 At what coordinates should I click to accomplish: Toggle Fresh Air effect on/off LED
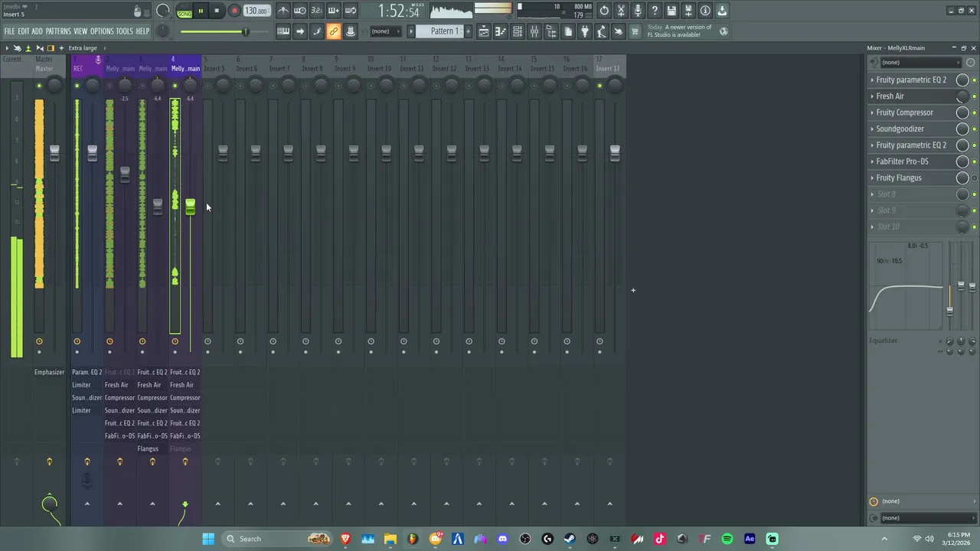pyautogui.click(x=974, y=96)
